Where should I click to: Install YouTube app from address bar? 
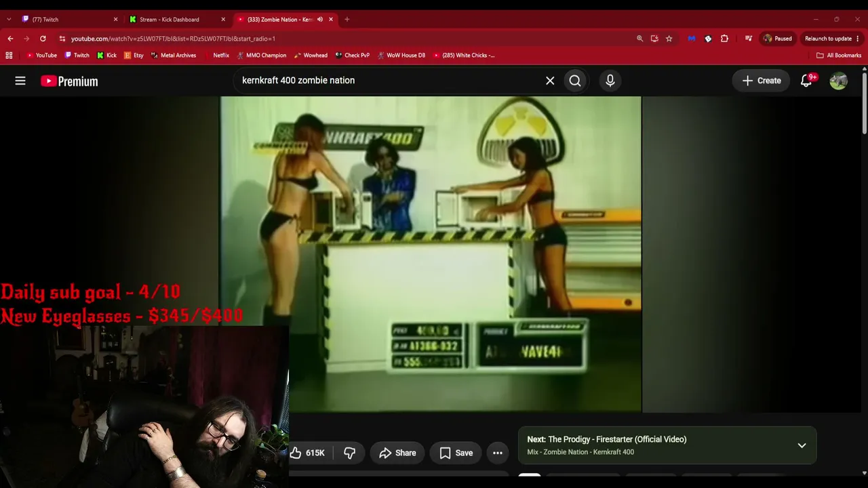click(654, 39)
